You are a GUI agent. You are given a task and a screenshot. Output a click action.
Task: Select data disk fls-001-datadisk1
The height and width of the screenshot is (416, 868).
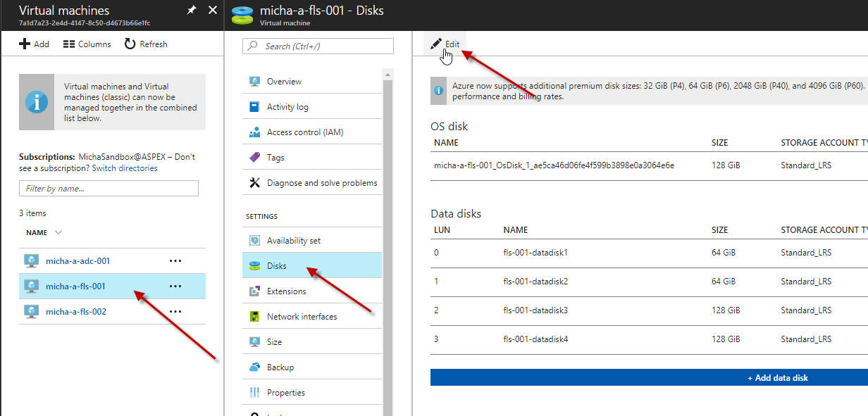535,253
